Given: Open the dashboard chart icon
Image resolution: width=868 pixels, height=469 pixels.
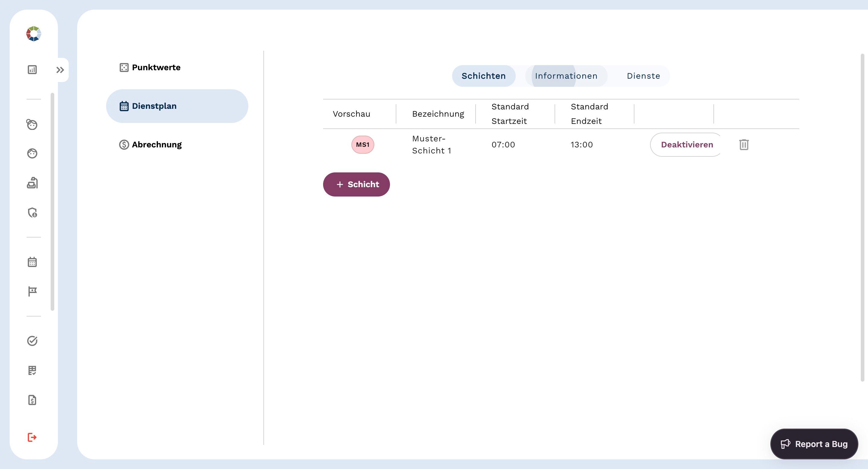Looking at the screenshot, I should click(32, 70).
